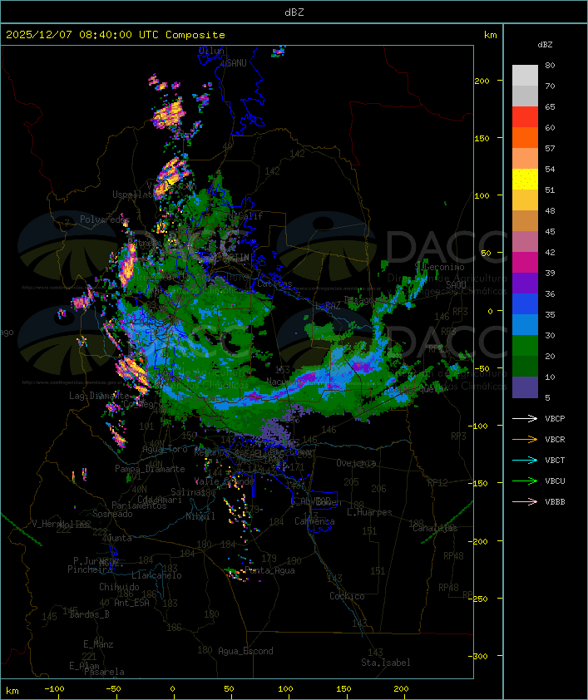588x700 pixels.
Task: Click the green VBCU arrow icon
Action: tap(525, 481)
